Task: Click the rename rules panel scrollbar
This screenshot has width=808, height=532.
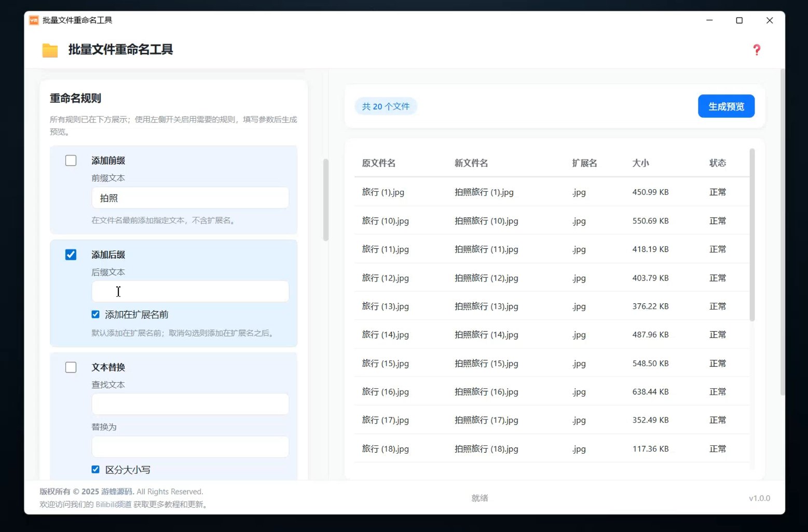Action: coord(326,200)
